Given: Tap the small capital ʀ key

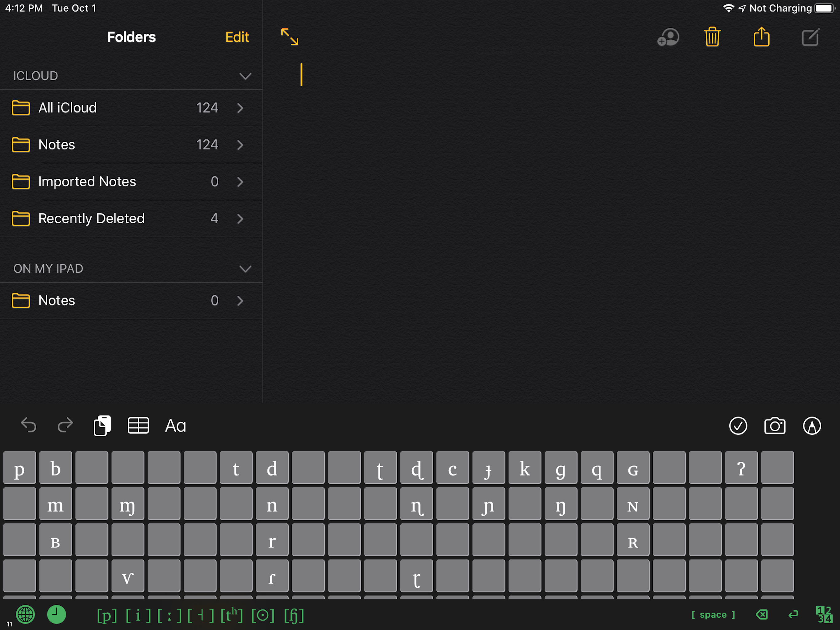Looking at the screenshot, I should tap(633, 540).
